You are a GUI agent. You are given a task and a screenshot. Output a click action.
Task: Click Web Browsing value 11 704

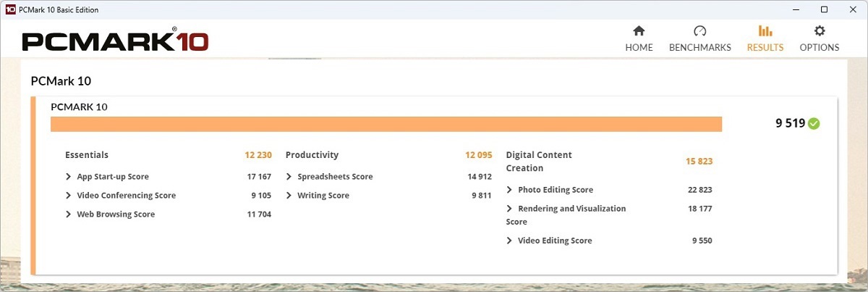point(258,214)
